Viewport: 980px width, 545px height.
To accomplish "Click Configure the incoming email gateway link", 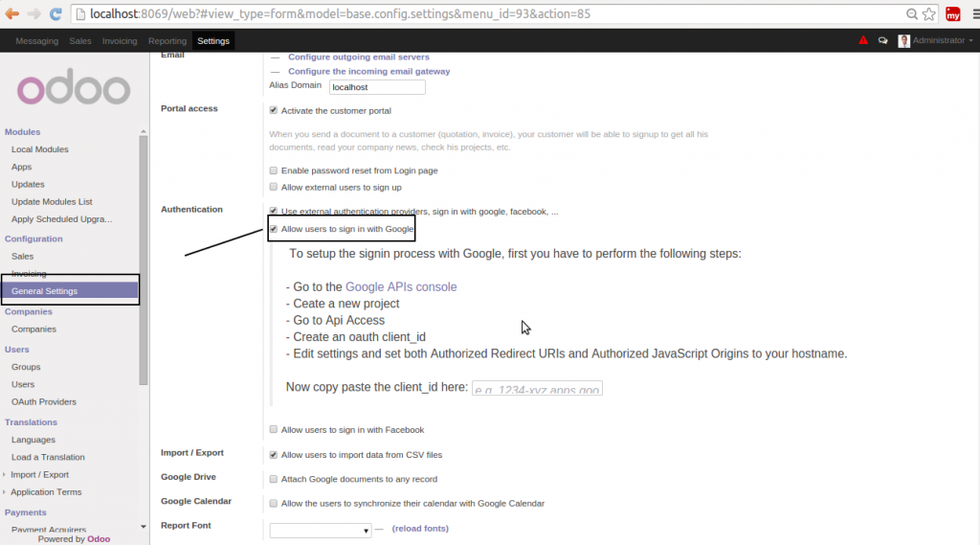I will [x=368, y=71].
